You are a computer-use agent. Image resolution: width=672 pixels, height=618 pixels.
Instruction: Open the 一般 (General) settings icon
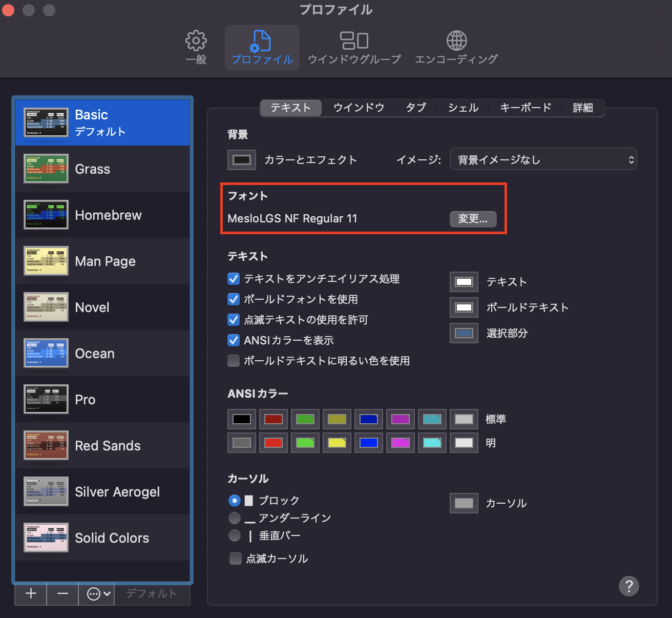[195, 46]
